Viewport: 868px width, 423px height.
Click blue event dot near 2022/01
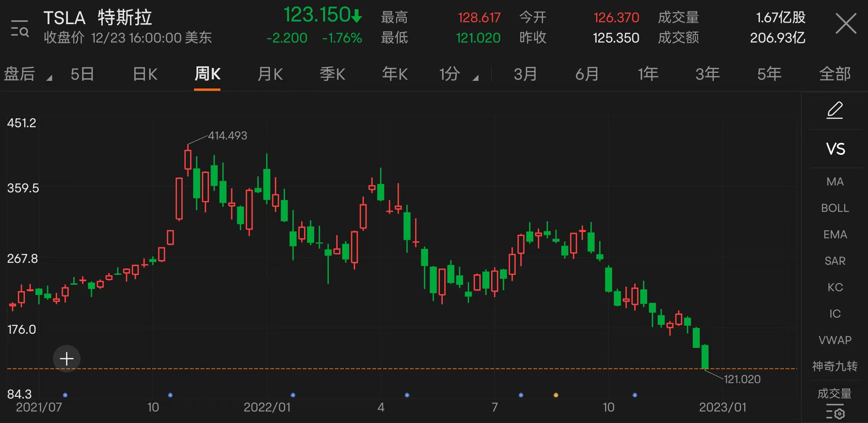click(x=293, y=395)
